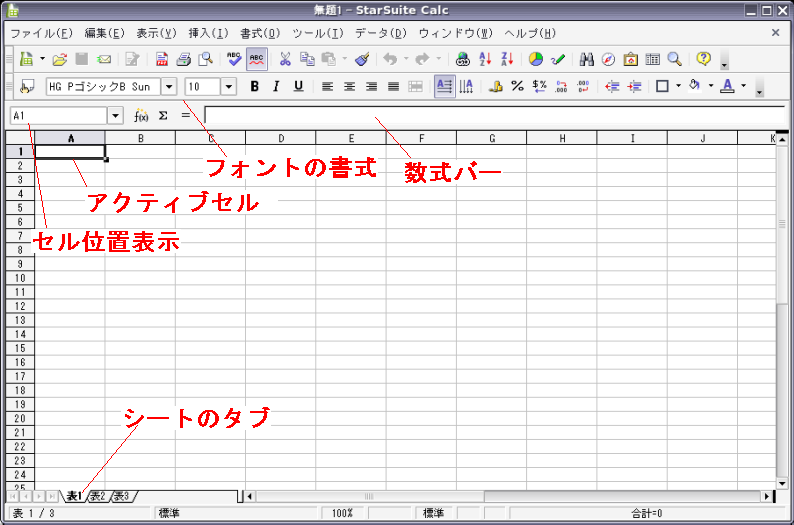
Task: Expand the Name Box dropdown arrow
Action: pyautogui.click(x=115, y=116)
